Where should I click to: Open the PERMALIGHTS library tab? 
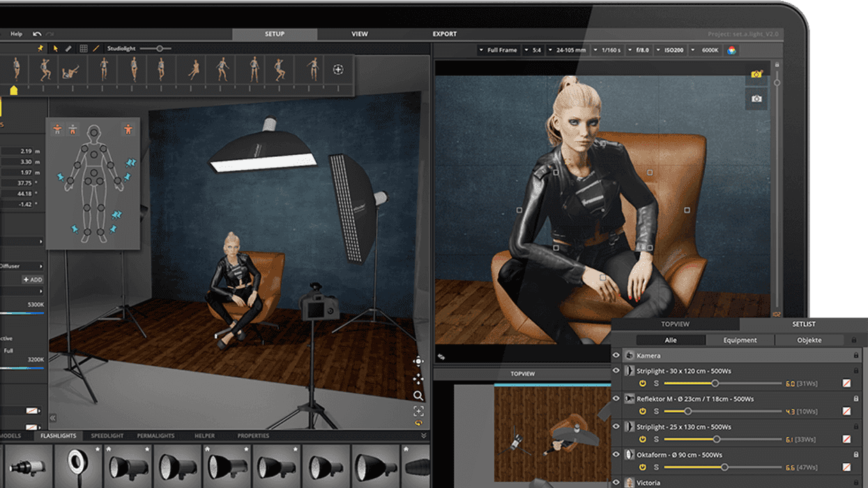pyautogui.click(x=155, y=436)
